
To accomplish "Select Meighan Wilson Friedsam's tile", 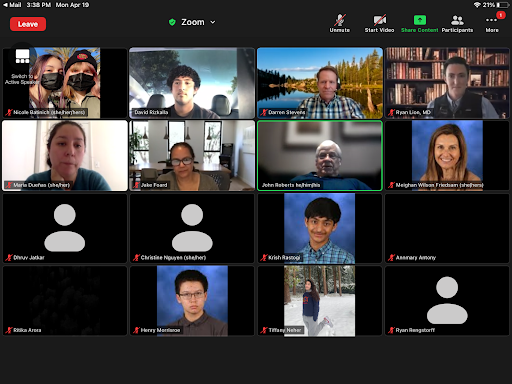I will tap(447, 156).
